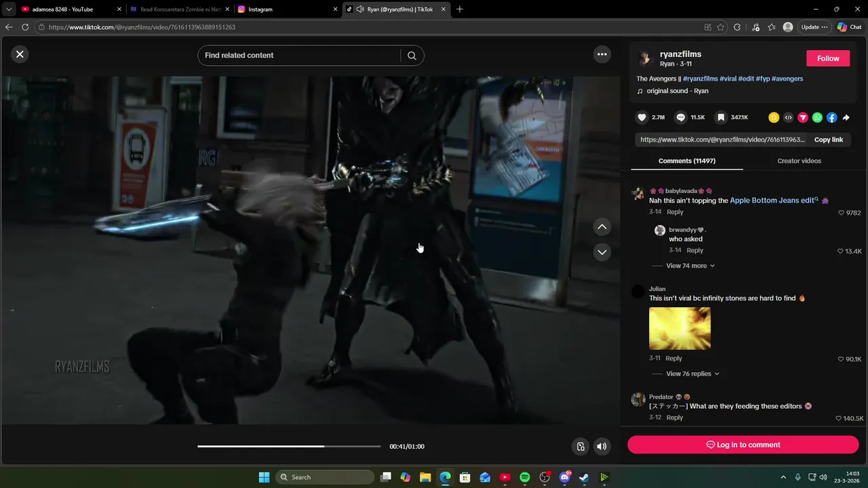Reply to Predator's comment

coord(675,418)
